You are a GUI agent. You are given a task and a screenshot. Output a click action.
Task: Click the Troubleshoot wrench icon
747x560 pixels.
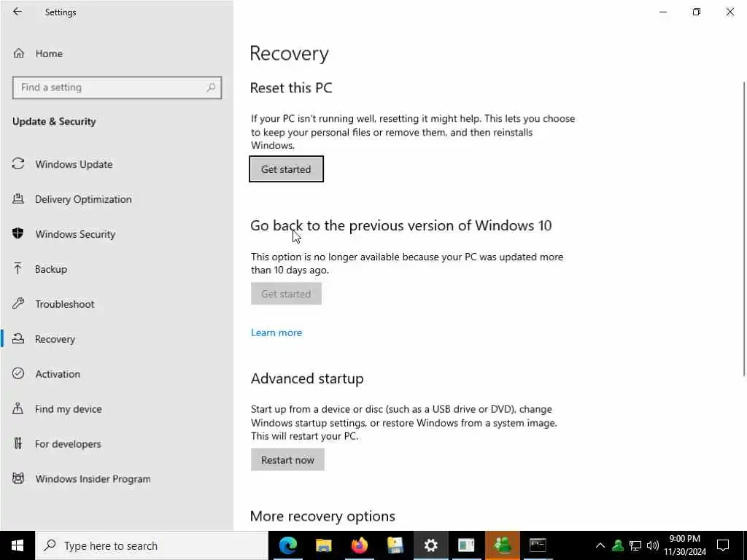[x=18, y=303]
